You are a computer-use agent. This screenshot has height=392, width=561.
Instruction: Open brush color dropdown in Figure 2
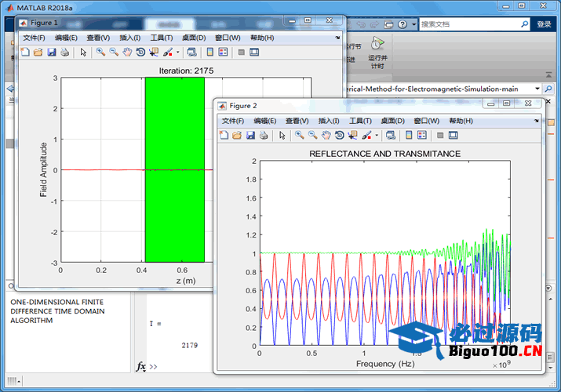(x=377, y=135)
